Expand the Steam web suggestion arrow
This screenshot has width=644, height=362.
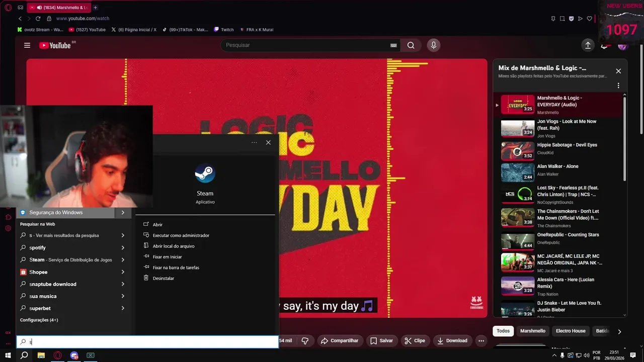[x=123, y=260]
